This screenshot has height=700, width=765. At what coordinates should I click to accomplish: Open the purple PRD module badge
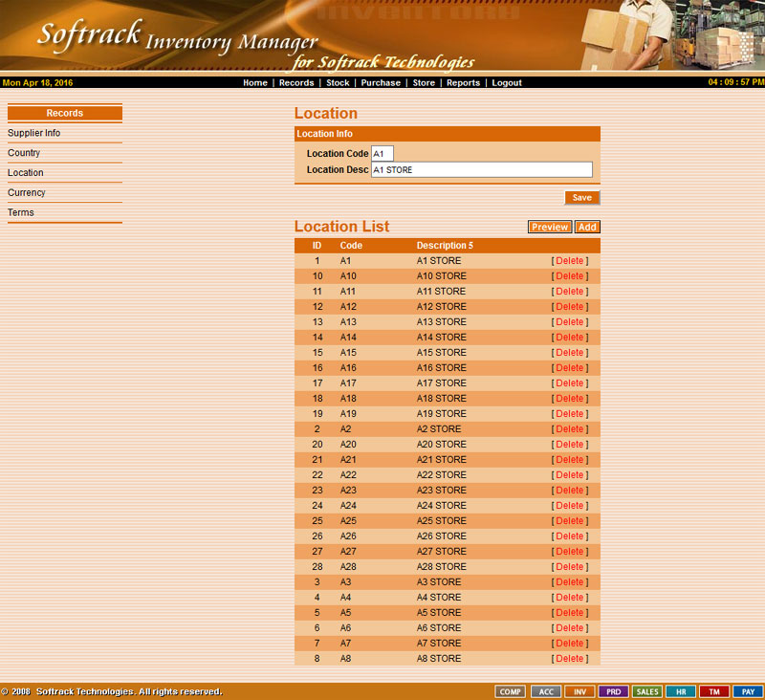[x=613, y=691]
